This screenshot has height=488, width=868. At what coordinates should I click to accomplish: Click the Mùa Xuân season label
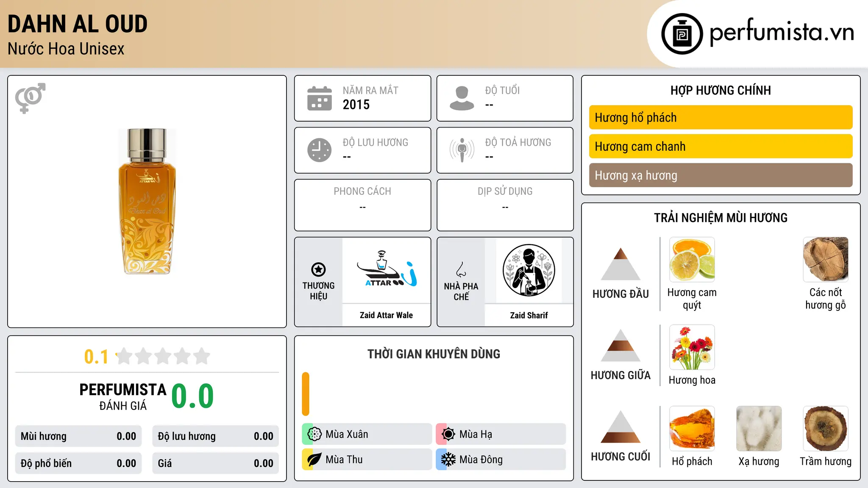click(x=347, y=434)
